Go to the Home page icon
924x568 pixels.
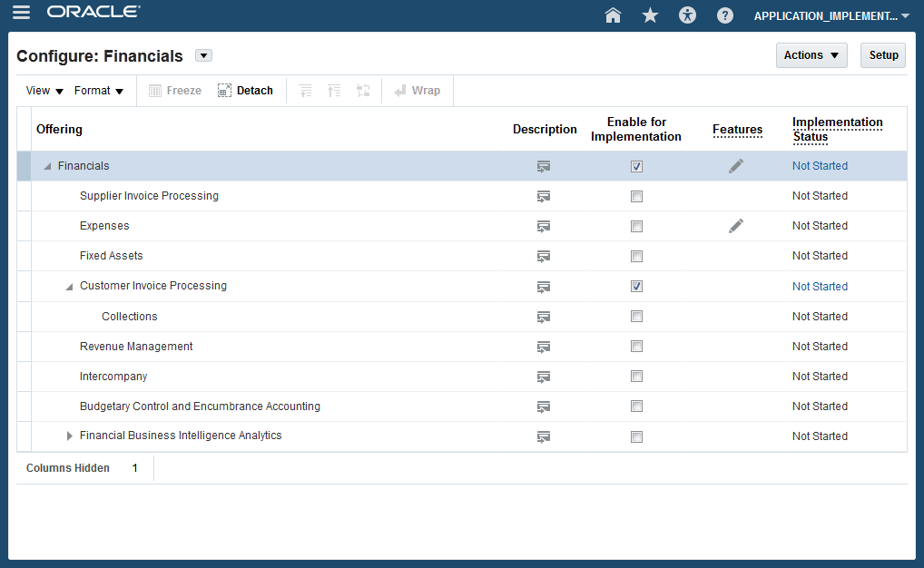point(613,15)
